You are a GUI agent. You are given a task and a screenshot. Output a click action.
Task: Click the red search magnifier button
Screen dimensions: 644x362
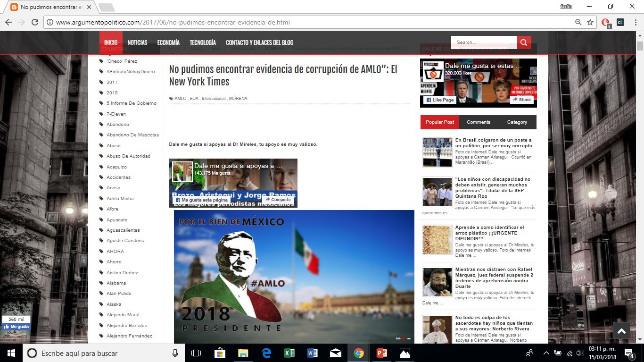pos(524,42)
